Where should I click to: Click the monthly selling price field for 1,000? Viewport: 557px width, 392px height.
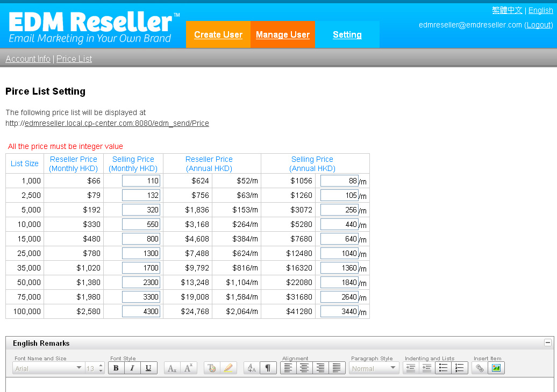click(141, 181)
